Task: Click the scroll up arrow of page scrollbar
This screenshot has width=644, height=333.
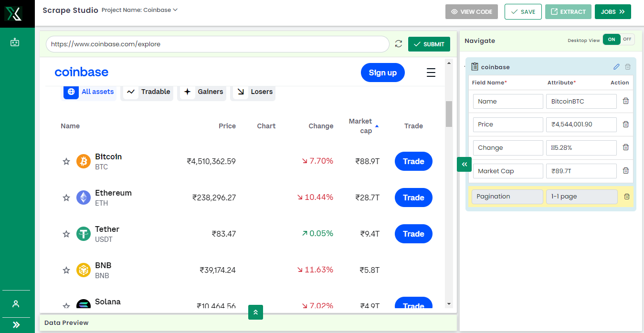Action: (x=449, y=62)
